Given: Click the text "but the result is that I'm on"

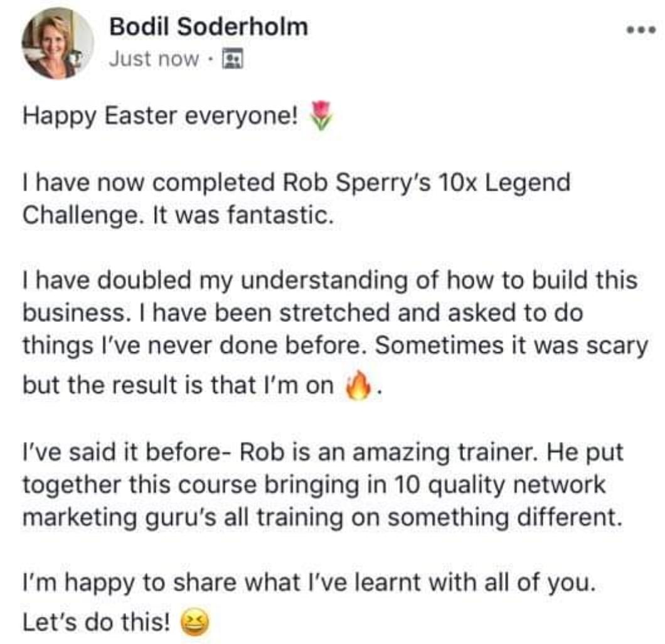Looking at the screenshot, I should coord(178,384).
